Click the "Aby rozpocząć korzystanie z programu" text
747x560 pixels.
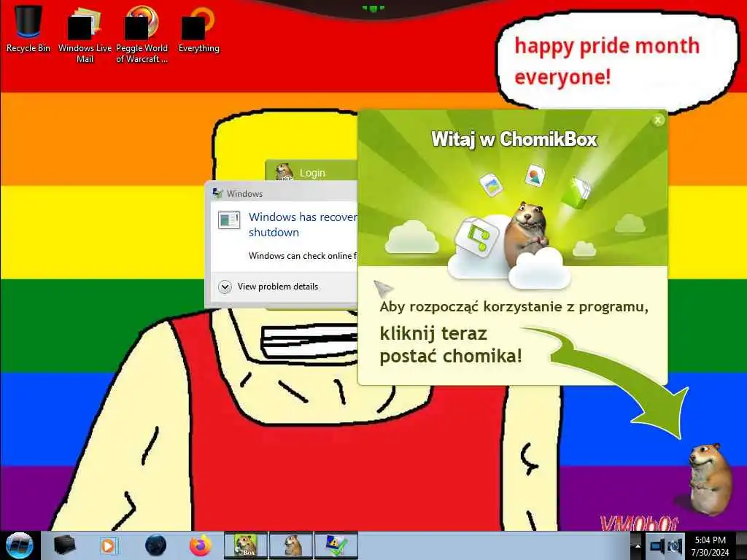(514, 307)
